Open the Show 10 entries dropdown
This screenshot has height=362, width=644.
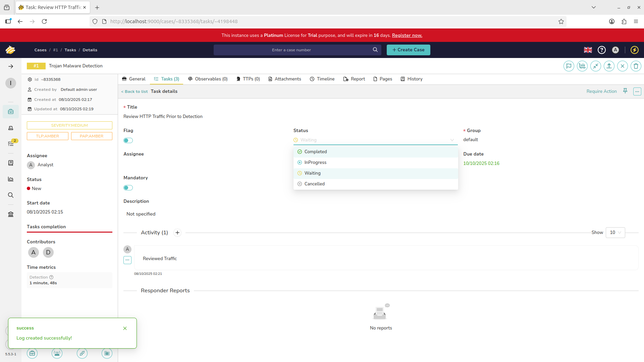[x=615, y=233]
